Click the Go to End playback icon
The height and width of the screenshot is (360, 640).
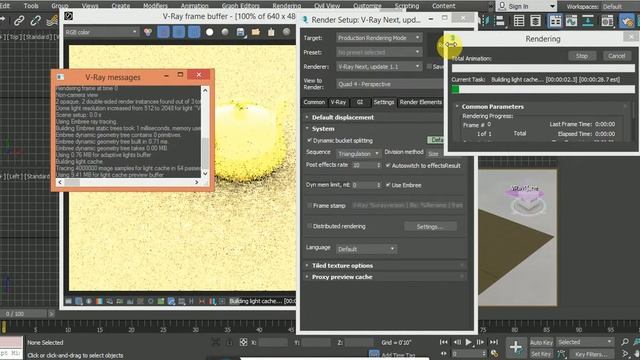(494, 342)
